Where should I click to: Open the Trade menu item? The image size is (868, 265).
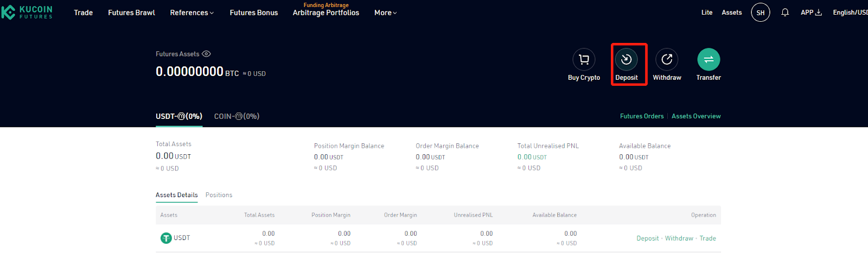(x=83, y=12)
